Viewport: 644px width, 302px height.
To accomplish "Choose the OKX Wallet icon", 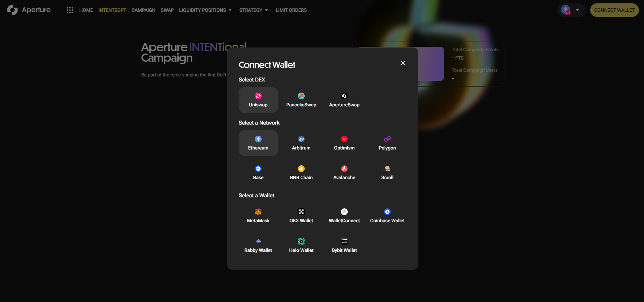I will [301, 212].
